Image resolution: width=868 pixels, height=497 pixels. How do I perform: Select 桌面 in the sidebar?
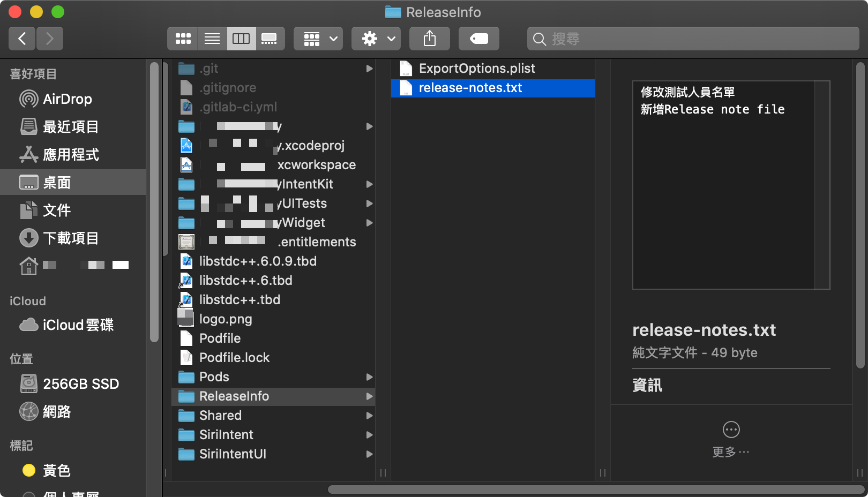pos(73,182)
